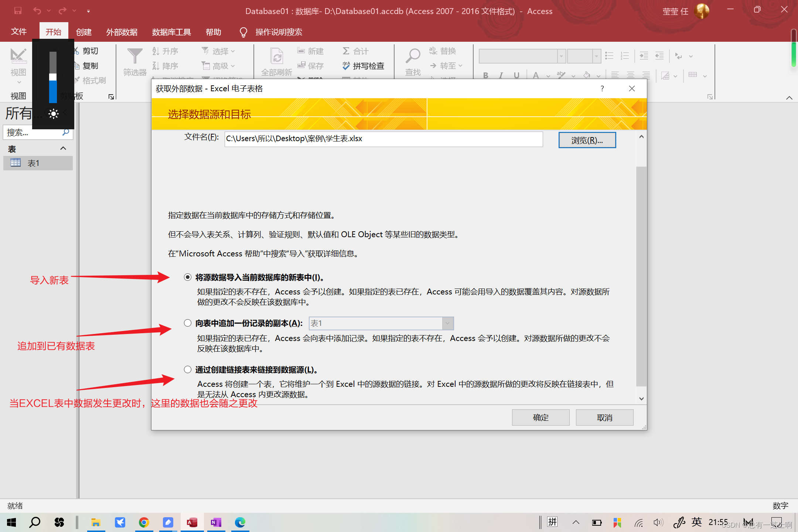Open the 外部数据 ribbon tab
The height and width of the screenshot is (532, 798).
click(122, 32)
